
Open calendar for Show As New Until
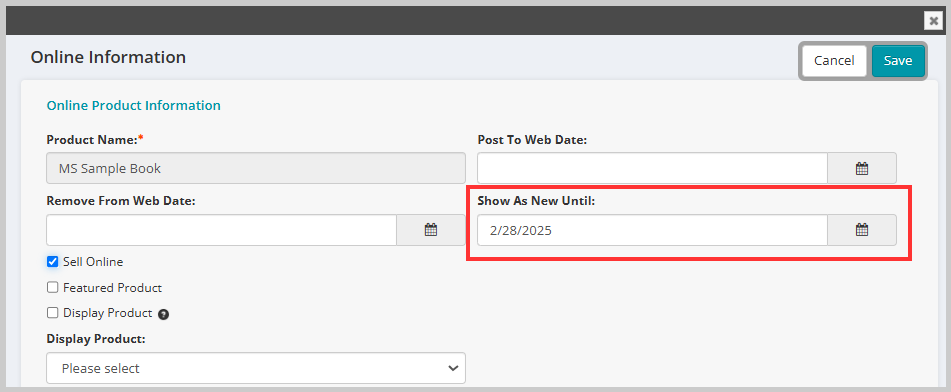[x=862, y=230]
